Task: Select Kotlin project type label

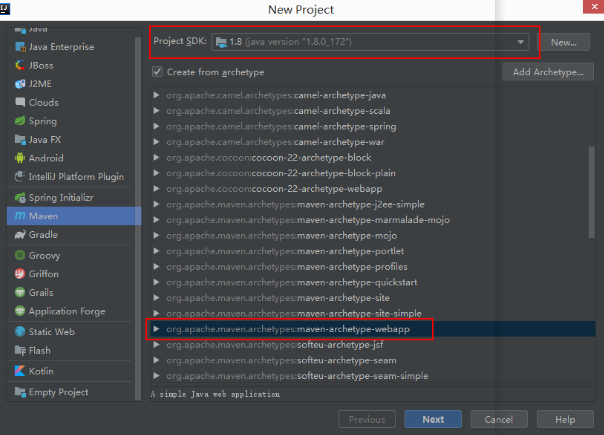Action: coord(41,371)
